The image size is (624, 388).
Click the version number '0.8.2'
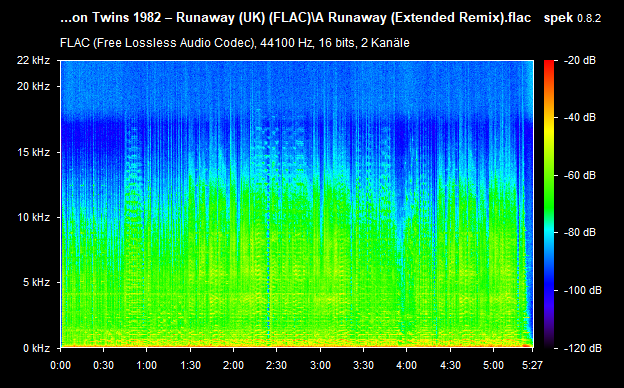coord(589,18)
